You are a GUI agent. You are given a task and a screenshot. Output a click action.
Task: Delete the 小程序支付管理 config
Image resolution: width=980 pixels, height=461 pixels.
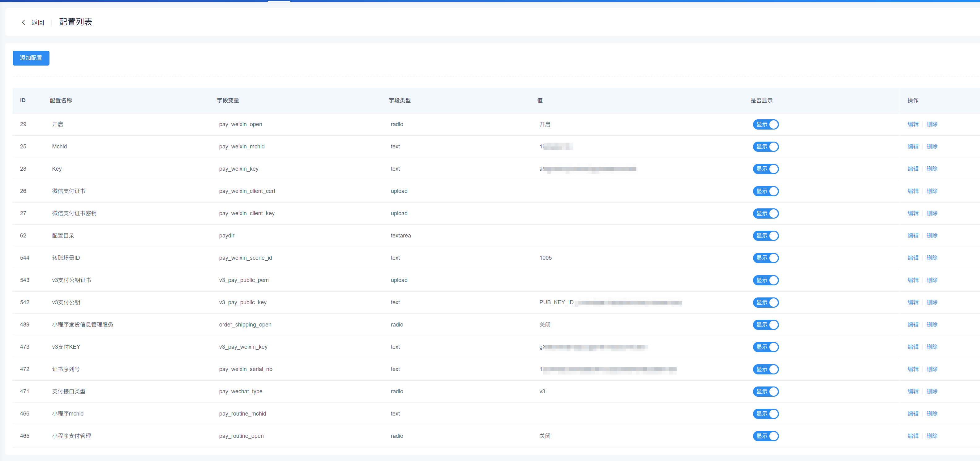932,436
